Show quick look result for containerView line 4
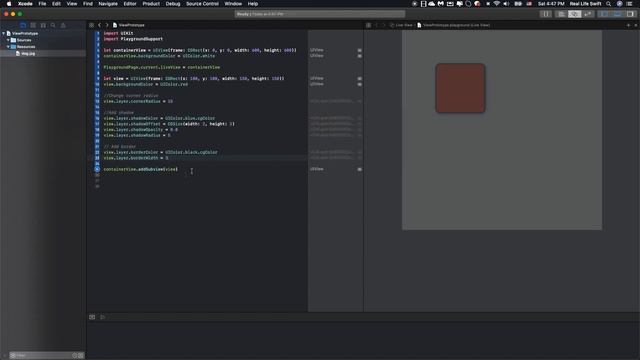Viewport: 640px width, 360px height. [x=360, y=50]
